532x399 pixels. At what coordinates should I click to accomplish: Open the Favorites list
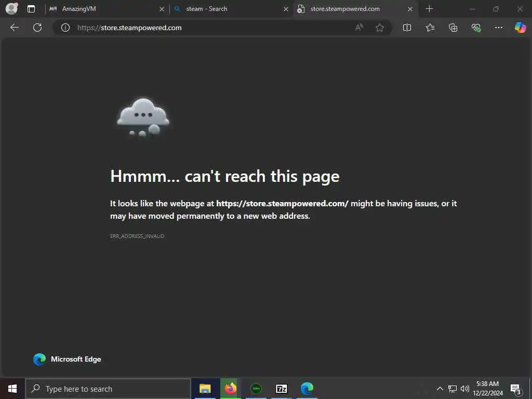pyautogui.click(x=430, y=28)
